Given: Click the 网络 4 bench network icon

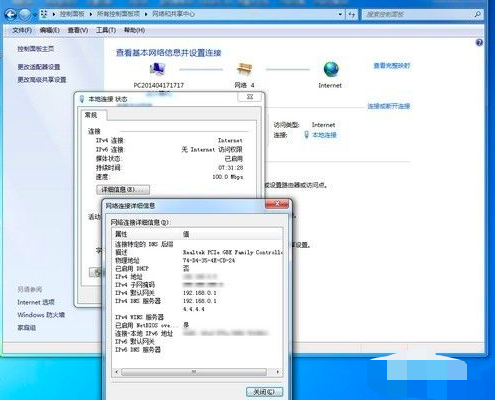Looking at the screenshot, I should click(244, 69).
